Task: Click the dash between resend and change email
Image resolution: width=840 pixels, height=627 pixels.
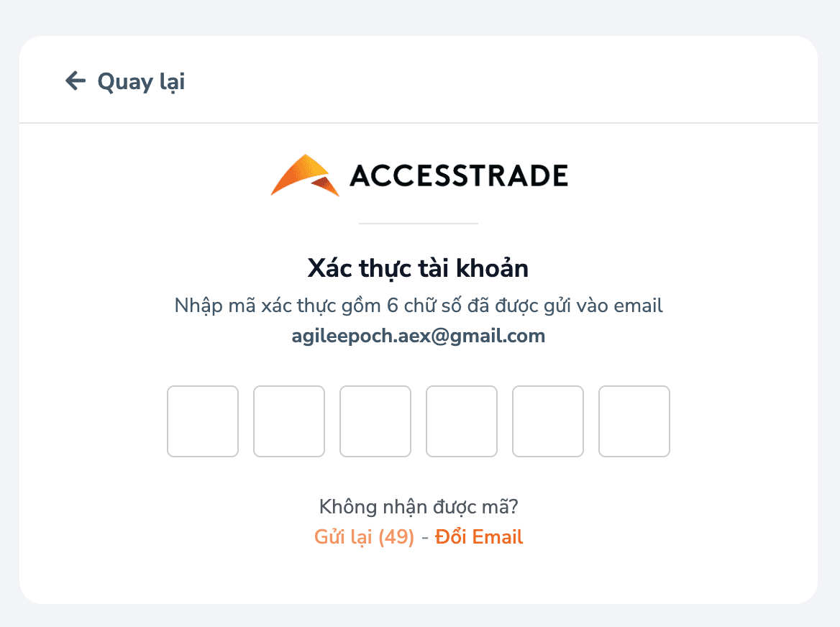Action: [x=425, y=537]
